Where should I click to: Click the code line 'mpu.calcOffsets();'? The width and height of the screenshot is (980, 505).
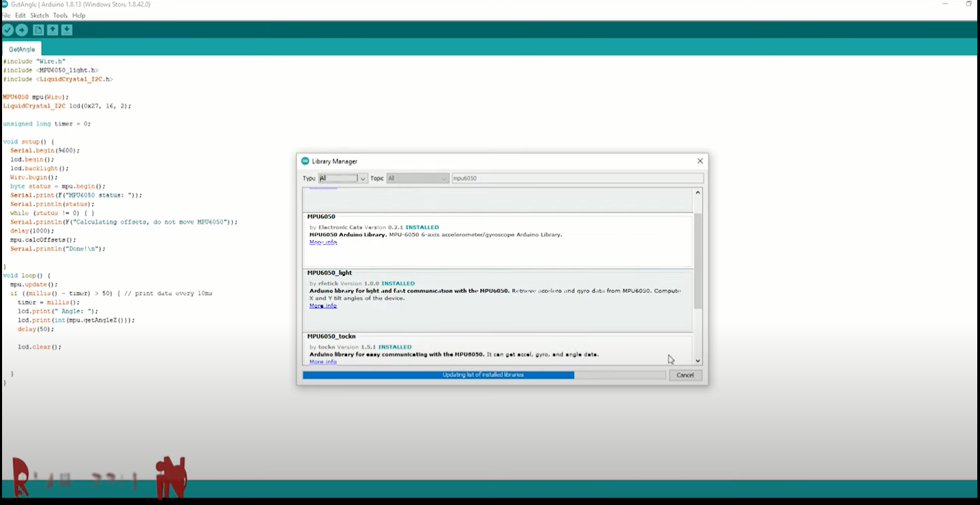click(43, 240)
